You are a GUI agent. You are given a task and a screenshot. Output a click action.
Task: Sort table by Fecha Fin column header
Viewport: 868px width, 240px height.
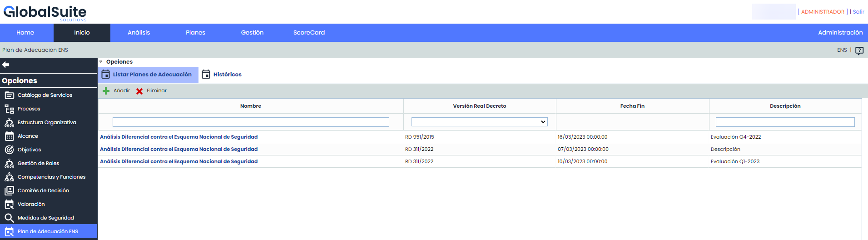632,106
